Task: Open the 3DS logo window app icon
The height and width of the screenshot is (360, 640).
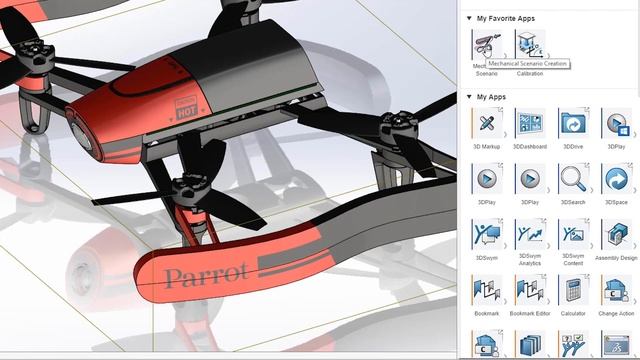Action: [x=616, y=345]
